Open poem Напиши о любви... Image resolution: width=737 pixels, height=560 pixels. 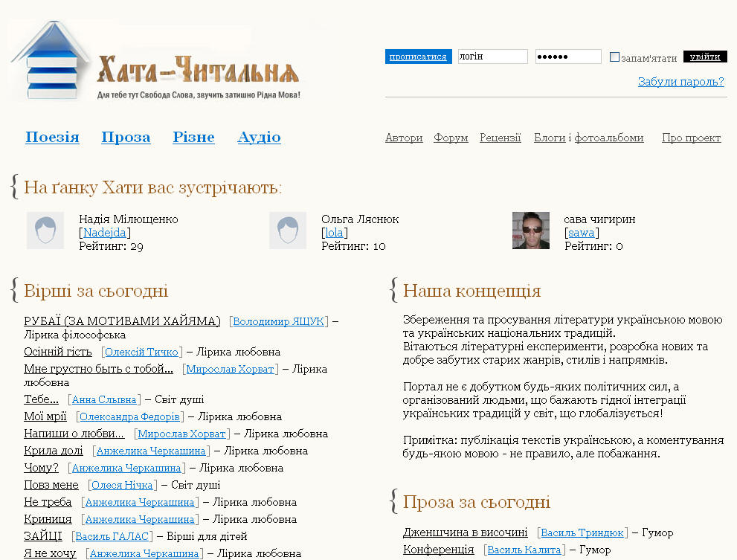pyautogui.click(x=74, y=434)
